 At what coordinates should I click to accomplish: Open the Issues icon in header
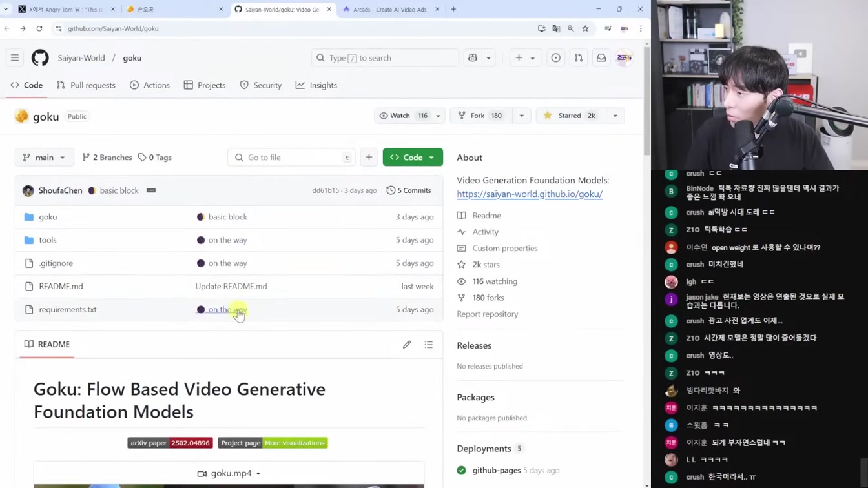click(556, 58)
